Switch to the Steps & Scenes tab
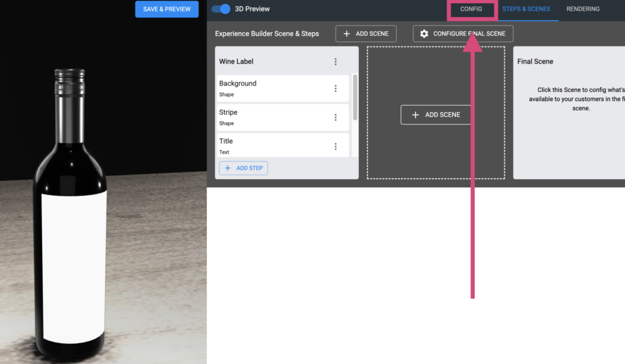This screenshot has width=625, height=364. (x=526, y=9)
